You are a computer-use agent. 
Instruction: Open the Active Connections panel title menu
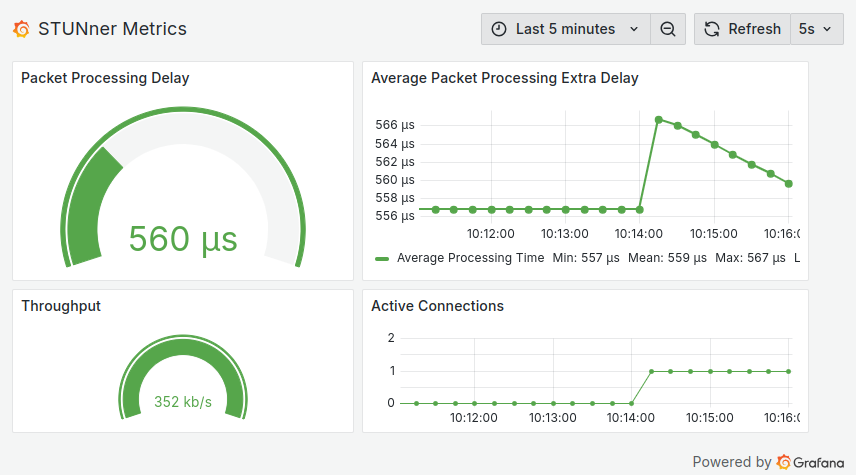pyautogui.click(x=437, y=306)
